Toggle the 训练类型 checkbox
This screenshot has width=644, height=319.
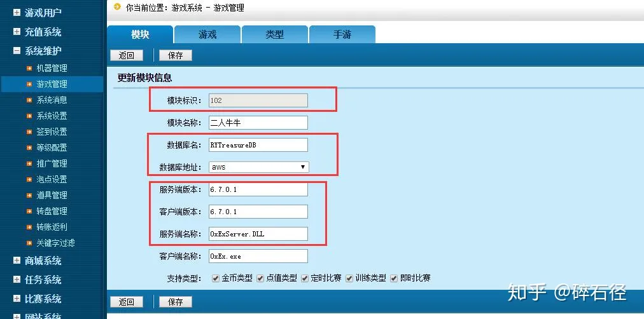point(349,278)
